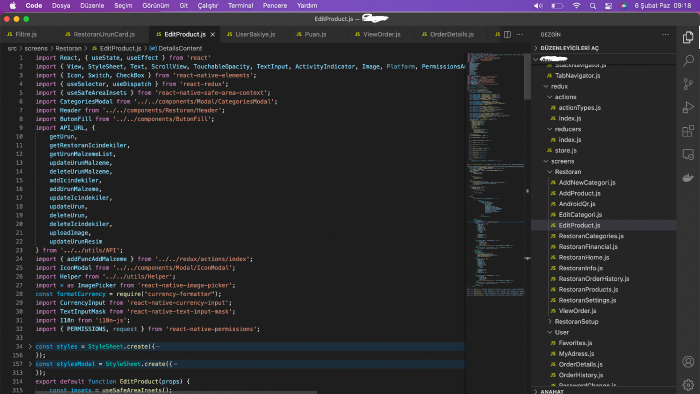This screenshot has height=394, width=700.
Task: Open the Wi-Fi status menu
Action: (x=576, y=6)
